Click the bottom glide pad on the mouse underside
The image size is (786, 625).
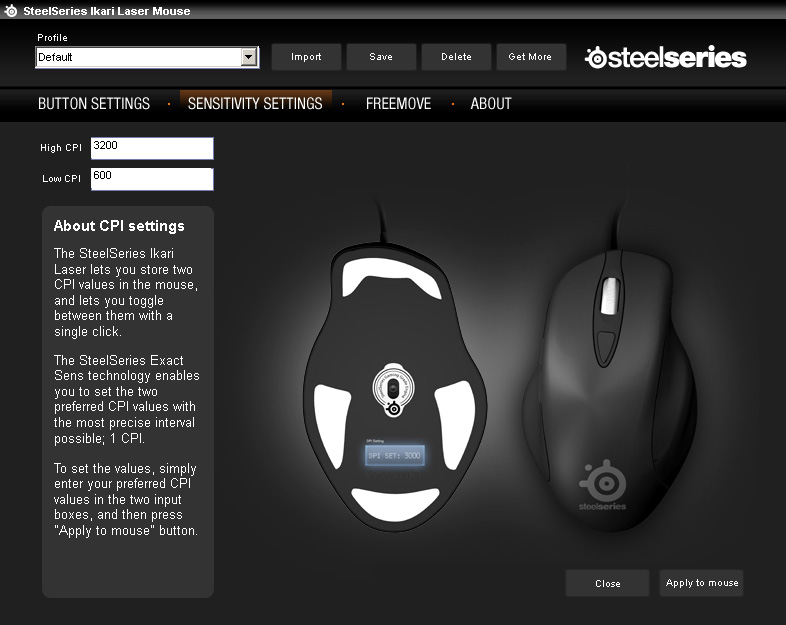point(396,504)
